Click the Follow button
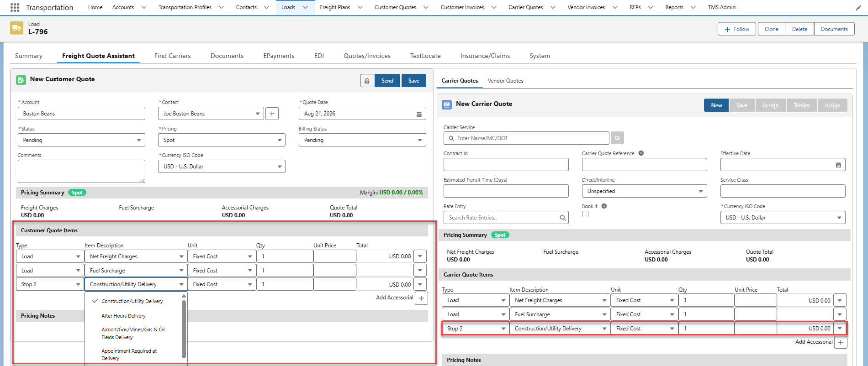This screenshot has width=868, height=366. [x=737, y=29]
